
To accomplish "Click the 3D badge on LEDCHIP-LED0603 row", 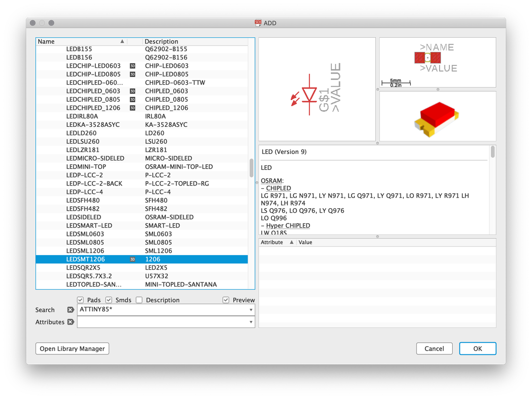I will point(133,66).
